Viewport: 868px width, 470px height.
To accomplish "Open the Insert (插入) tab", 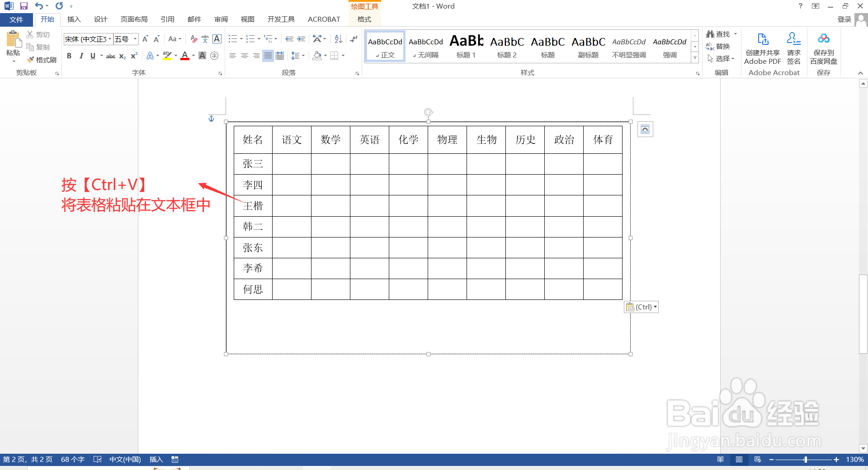I will click(x=74, y=19).
